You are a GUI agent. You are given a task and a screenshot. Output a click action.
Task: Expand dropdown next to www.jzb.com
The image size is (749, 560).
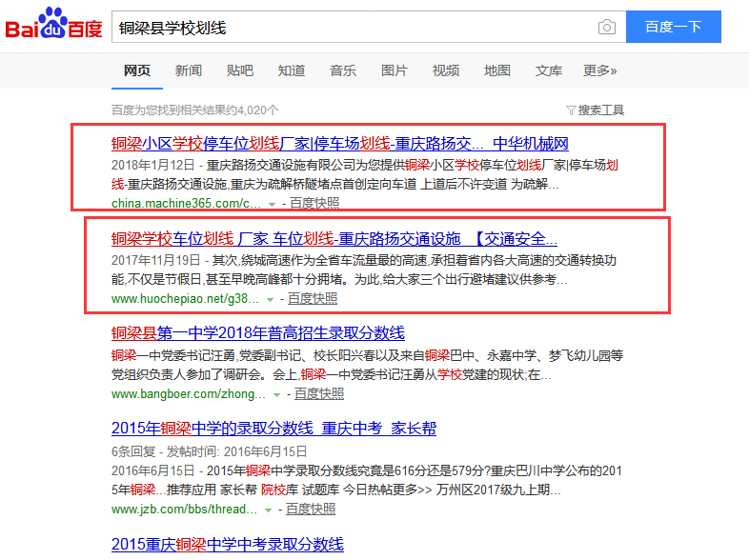coord(269,510)
